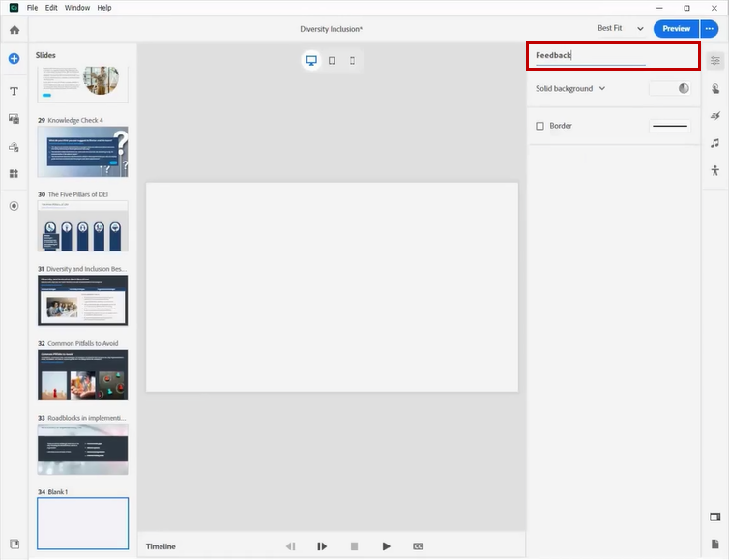Switch to desktop device view
The height and width of the screenshot is (560, 729).
pos(311,61)
